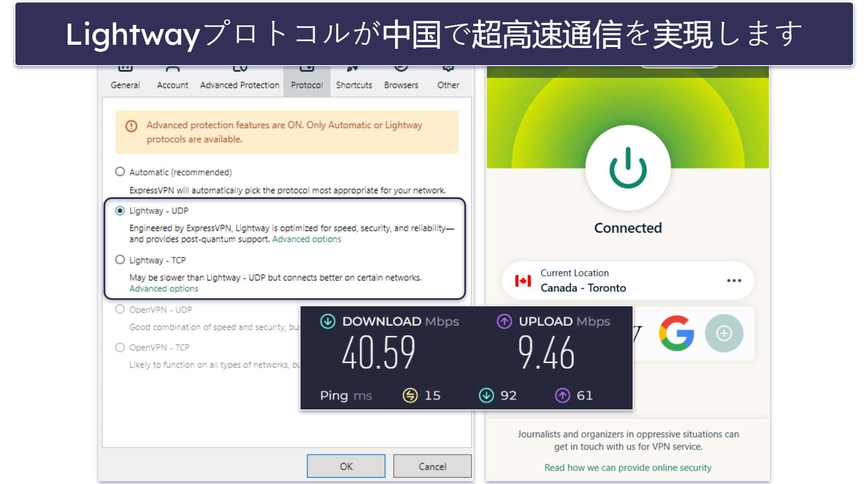Select Automatic (recommended) protocol
Viewport: 868px width, 484px height.
[x=120, y=172]
